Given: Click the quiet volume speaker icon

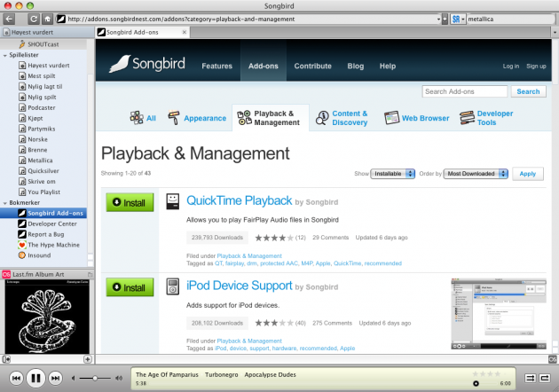Looking at the screenshot, I should (73, 378).
